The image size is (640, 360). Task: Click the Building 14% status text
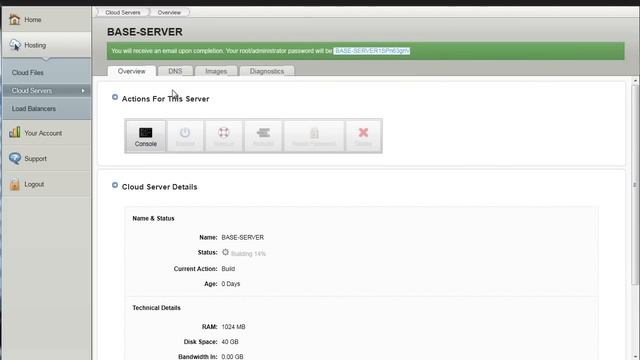[x=248, y=253]
